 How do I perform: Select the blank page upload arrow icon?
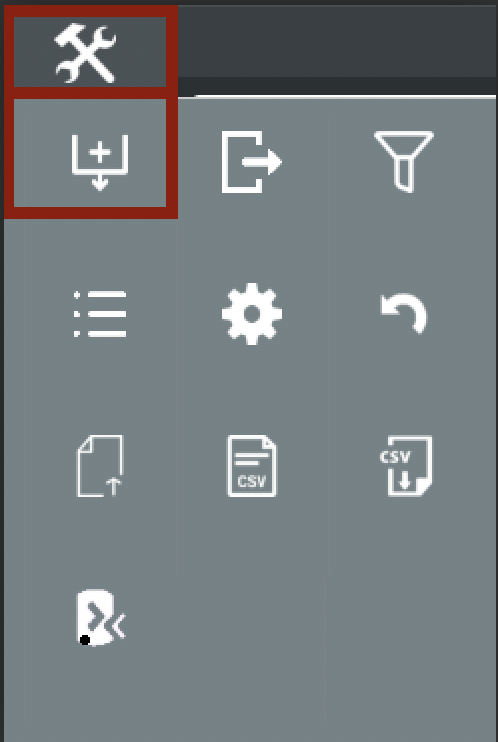click(x=100, y=466)
